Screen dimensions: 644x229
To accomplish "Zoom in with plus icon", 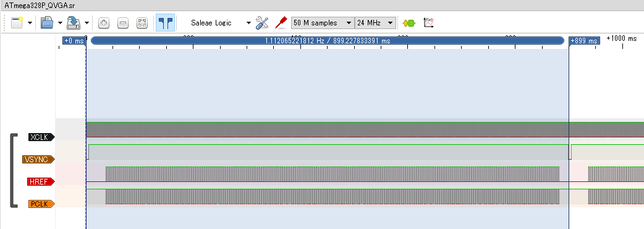I will 104,23.
